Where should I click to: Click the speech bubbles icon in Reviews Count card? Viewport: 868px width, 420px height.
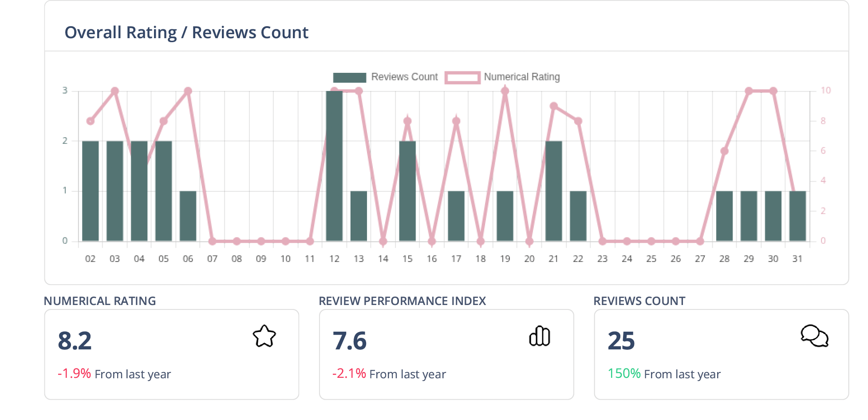[814, 336]
